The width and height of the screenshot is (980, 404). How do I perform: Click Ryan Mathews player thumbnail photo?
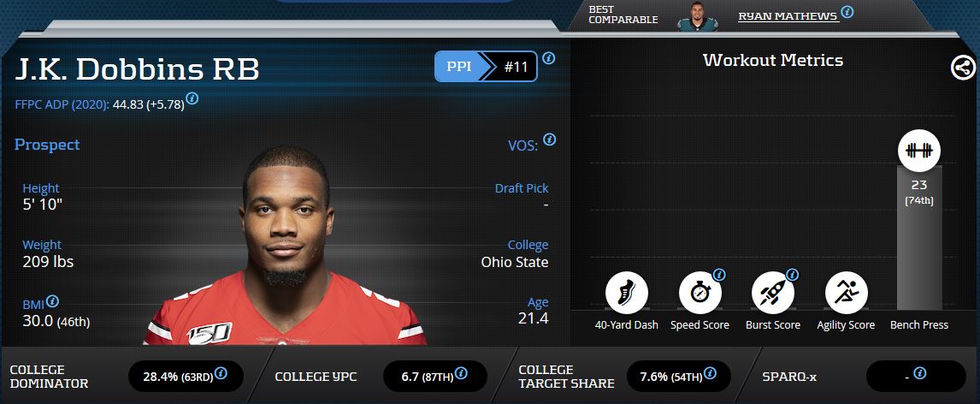point(697,16)
